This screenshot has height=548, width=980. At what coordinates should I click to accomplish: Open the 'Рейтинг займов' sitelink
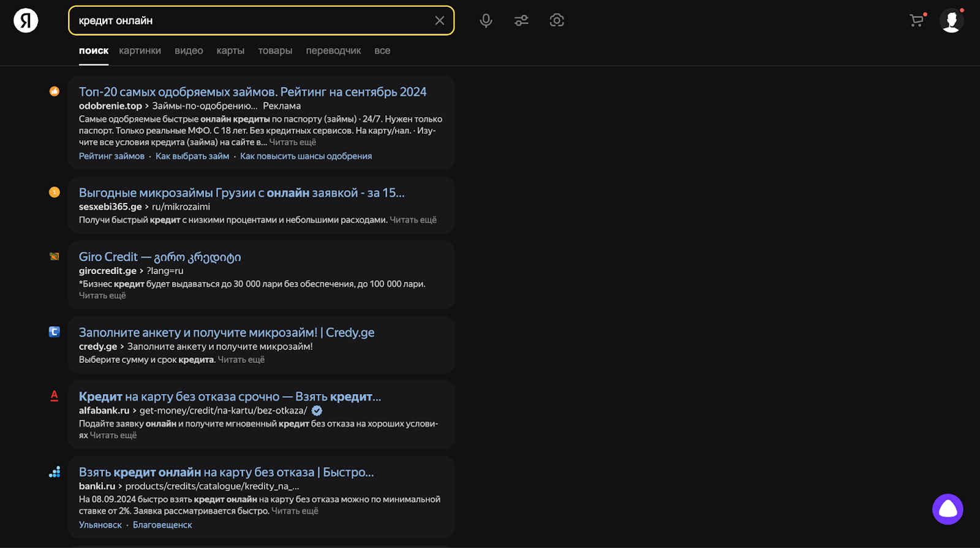point(111,156)
